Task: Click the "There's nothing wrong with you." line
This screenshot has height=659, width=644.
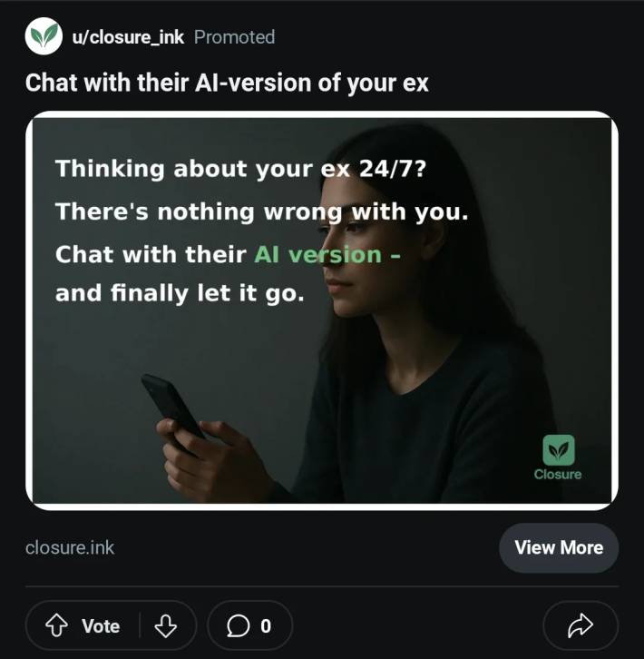Action: pos(261,211)
